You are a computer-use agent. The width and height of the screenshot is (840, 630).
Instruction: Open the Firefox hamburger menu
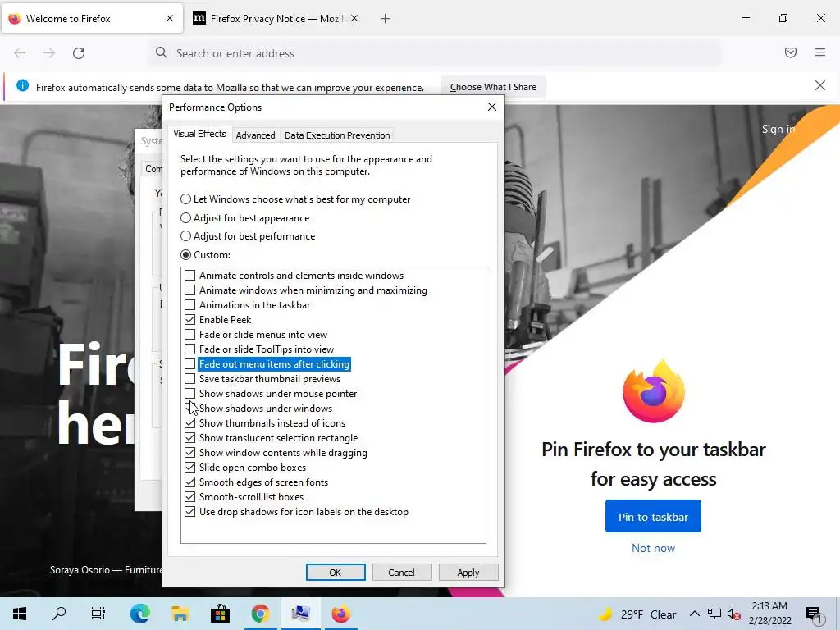point(820,52)
